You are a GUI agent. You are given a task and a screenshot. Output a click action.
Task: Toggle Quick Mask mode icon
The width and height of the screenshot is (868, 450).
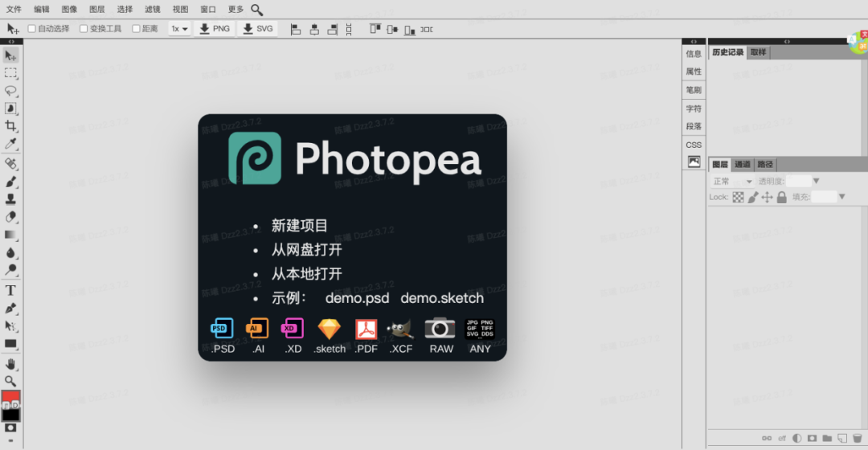(x=10, y=427)
